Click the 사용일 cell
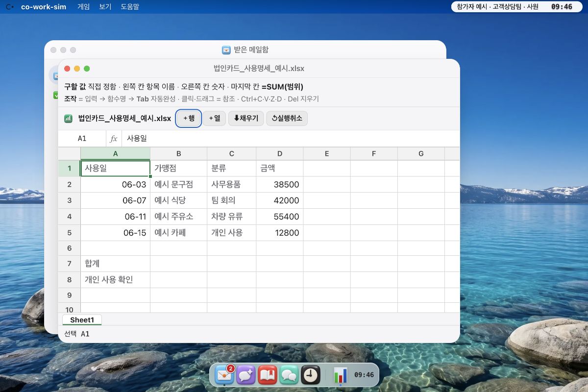This screenshot has height=392, width=588. (115, 169)
